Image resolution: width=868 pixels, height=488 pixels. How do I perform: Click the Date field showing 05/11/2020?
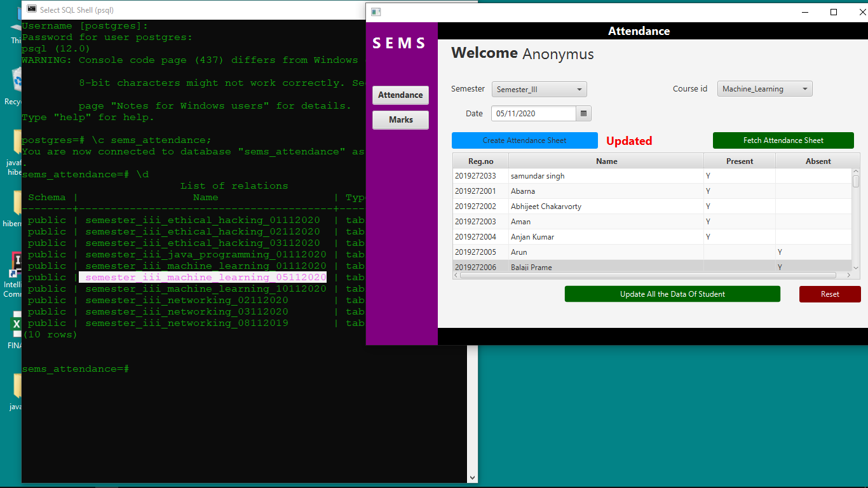pyautogui.click(x=535, y=112)
